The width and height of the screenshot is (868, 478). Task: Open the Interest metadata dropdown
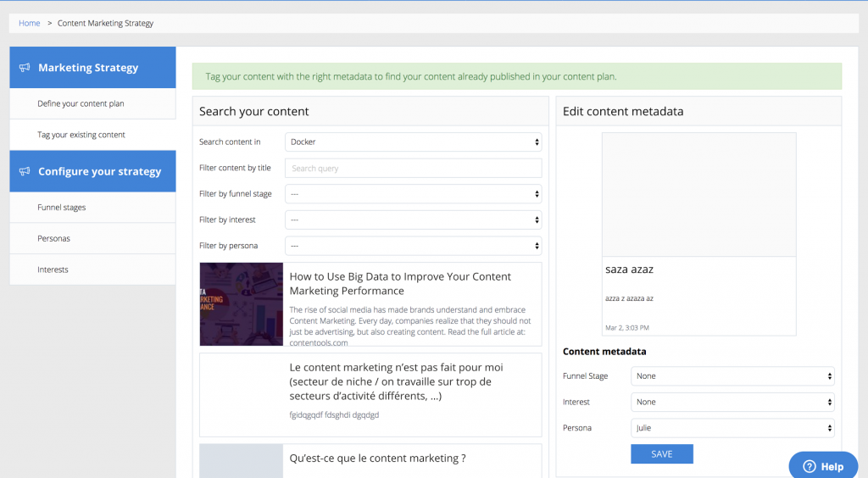click(x=732, y=403)
